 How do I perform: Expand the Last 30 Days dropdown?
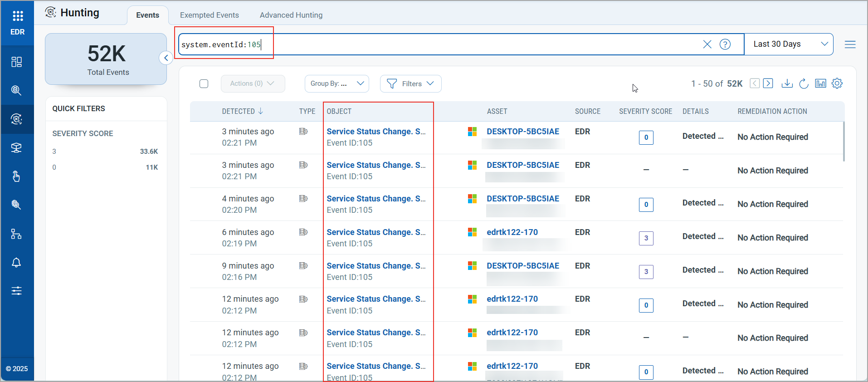pyautogui.click(x=789, y=44)
